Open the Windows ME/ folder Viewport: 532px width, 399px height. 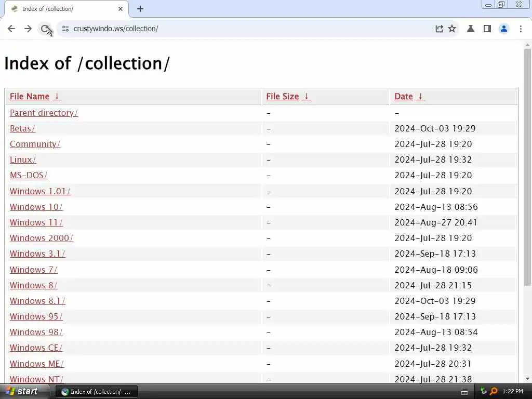coord(37,364)
